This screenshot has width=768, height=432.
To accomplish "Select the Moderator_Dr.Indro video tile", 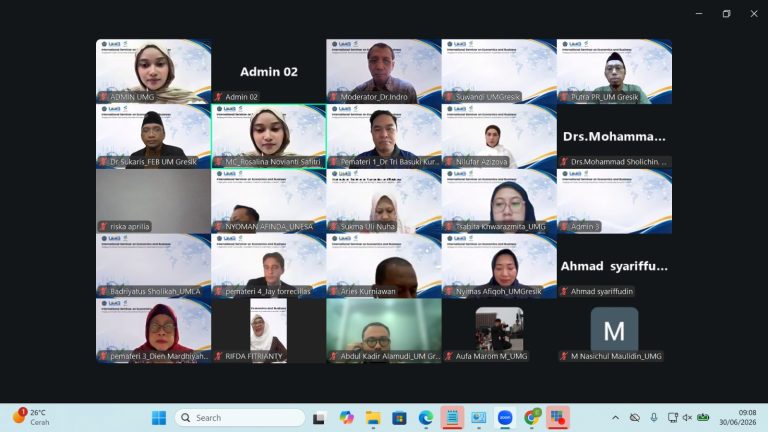I will tap(384, 72).
